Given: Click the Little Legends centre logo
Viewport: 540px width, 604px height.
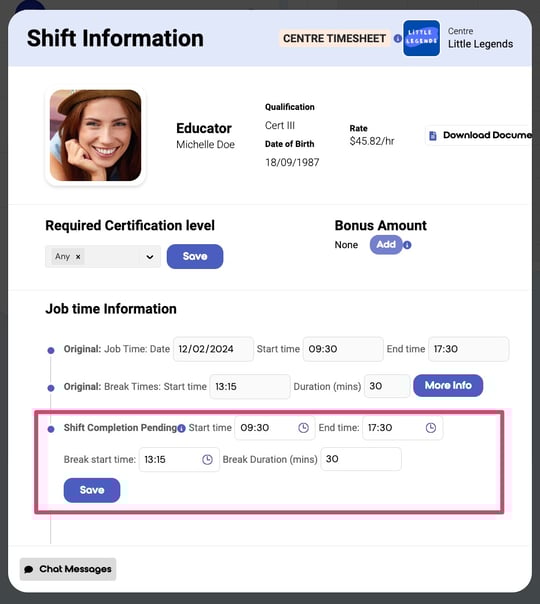Looking at the screenshot, I should [421, 38].
